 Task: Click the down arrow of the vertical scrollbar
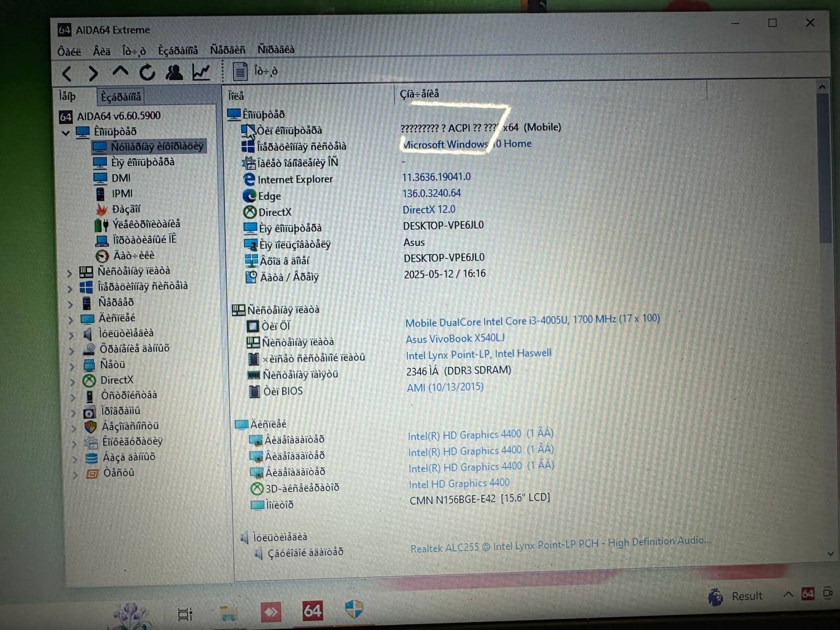(x=829, y=554)
